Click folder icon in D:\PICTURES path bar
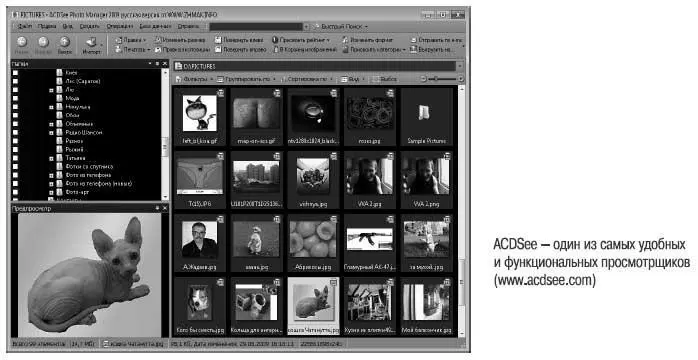The image size is (698, 360). click(x=178, y=66)
